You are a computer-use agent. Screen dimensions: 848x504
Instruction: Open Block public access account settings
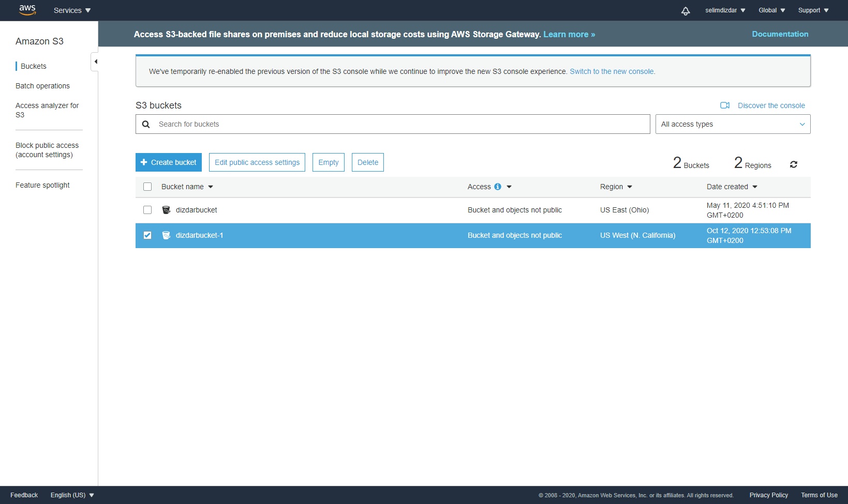coord(47,150)
